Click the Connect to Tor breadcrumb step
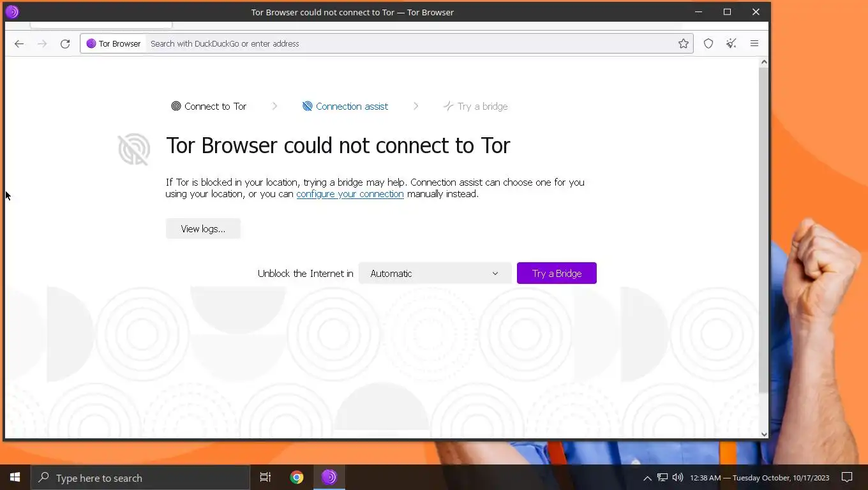868x490 pixels. click(x=209, y=106)
